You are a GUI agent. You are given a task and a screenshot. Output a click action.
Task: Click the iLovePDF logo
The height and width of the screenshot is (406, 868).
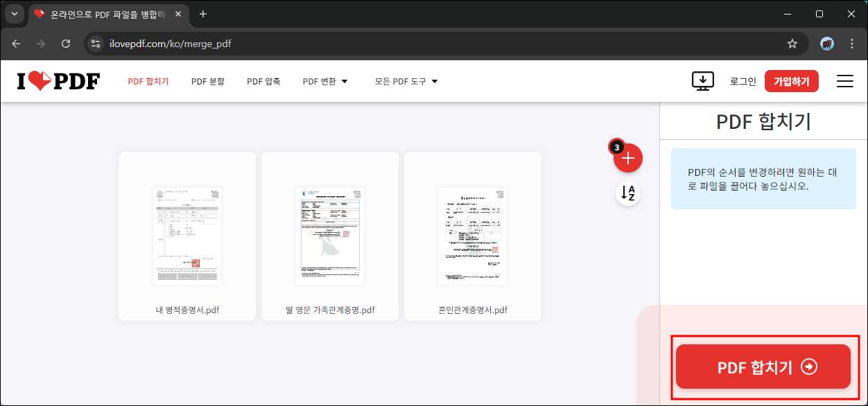[58, 81]
